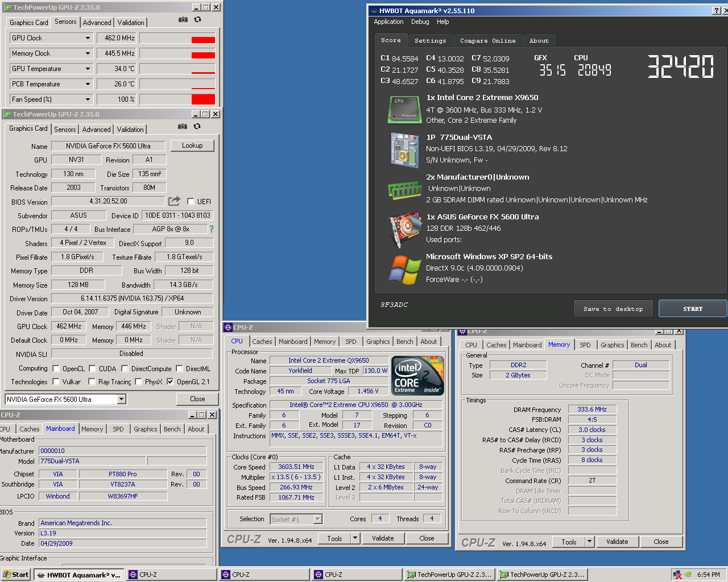
Task: Switch to HWBOT Aquamark taskbar item
Action: (78, 575)
